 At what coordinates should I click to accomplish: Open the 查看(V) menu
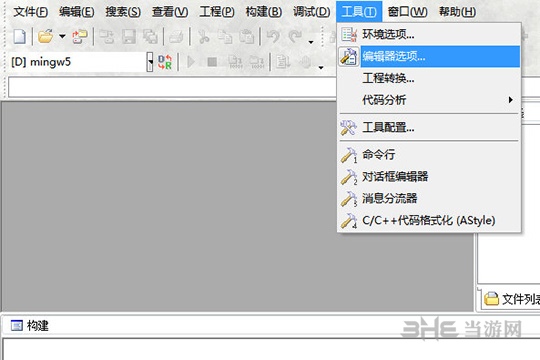tap(170, 12)
